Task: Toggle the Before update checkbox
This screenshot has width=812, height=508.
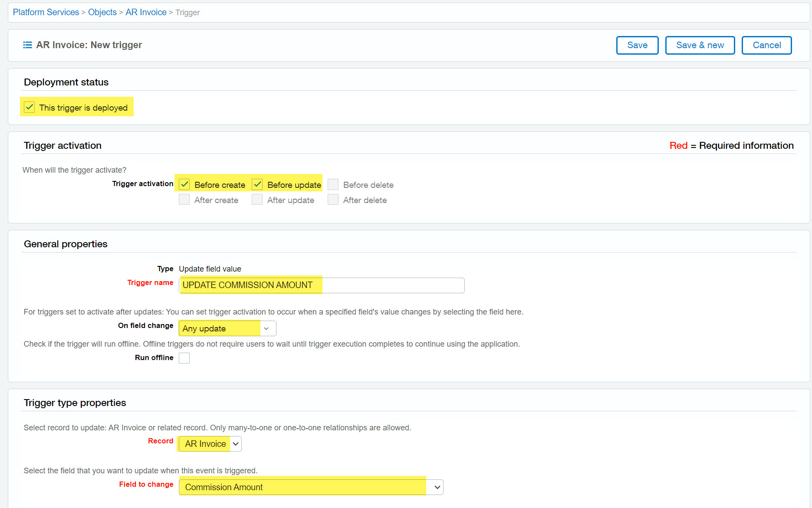Action: point(257,184)
